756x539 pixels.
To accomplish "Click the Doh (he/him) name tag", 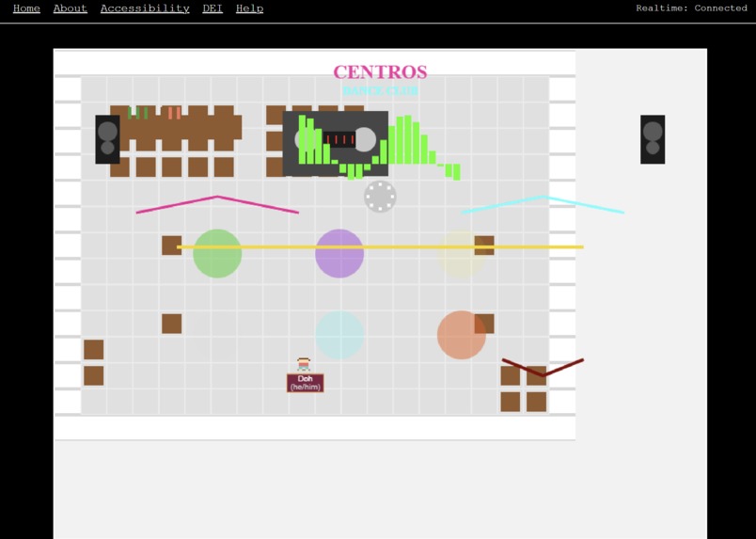I will [x=306, y=383].
